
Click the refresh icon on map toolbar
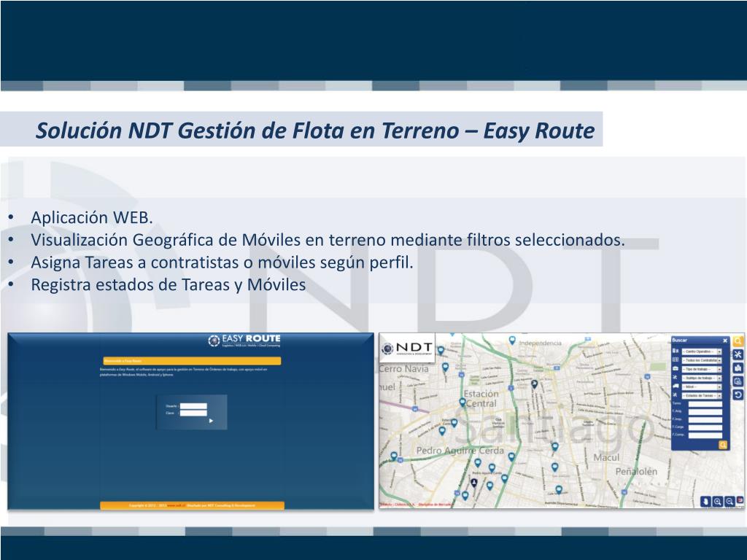738,394
